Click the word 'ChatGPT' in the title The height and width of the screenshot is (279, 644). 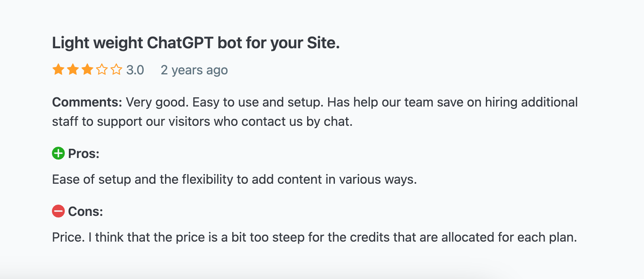[180, 43]
